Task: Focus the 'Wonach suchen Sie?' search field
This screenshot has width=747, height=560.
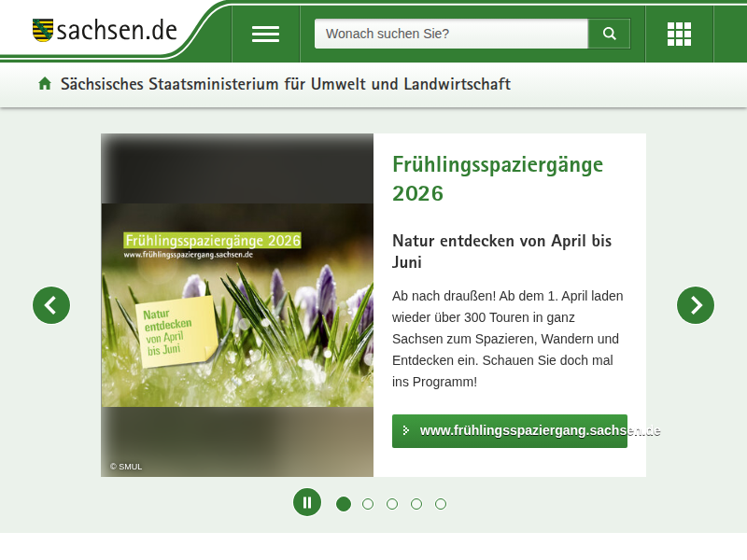Action: (451, 34)
